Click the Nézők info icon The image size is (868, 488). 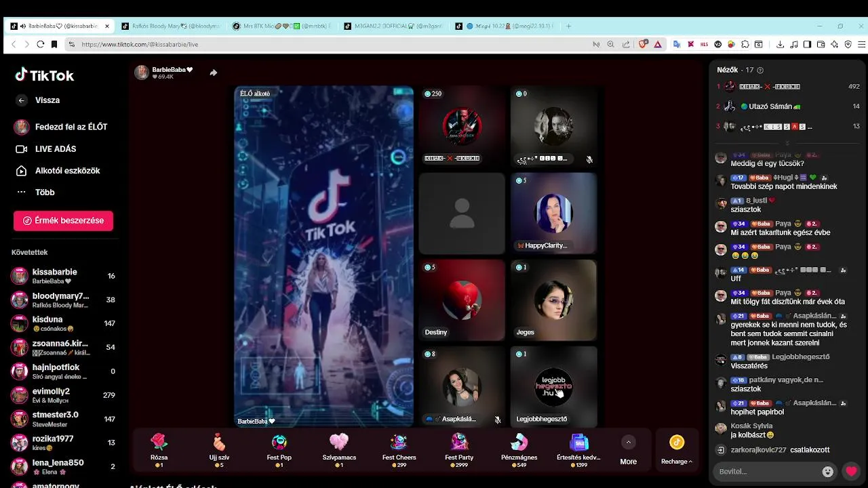coord(760,70)
